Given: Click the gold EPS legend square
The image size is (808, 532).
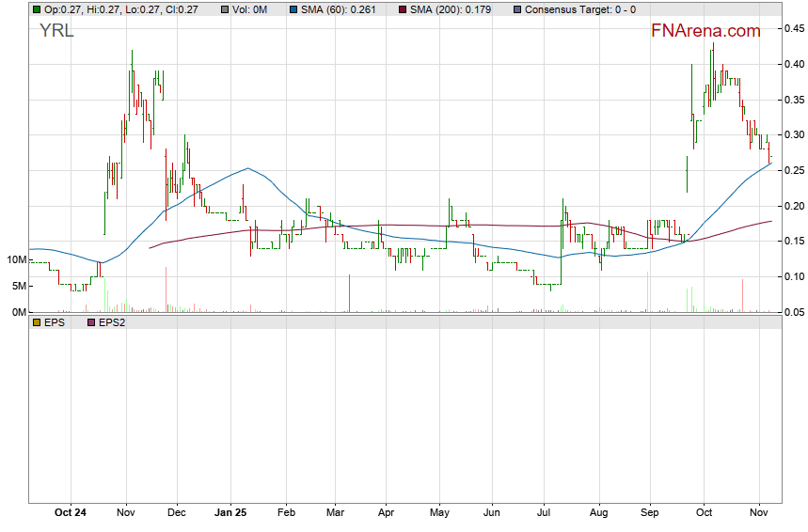Looking at the screenshot, I should tap(37, 322).
